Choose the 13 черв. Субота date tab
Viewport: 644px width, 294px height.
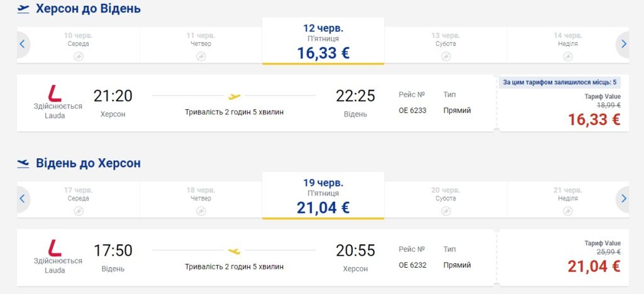(445, 44)
